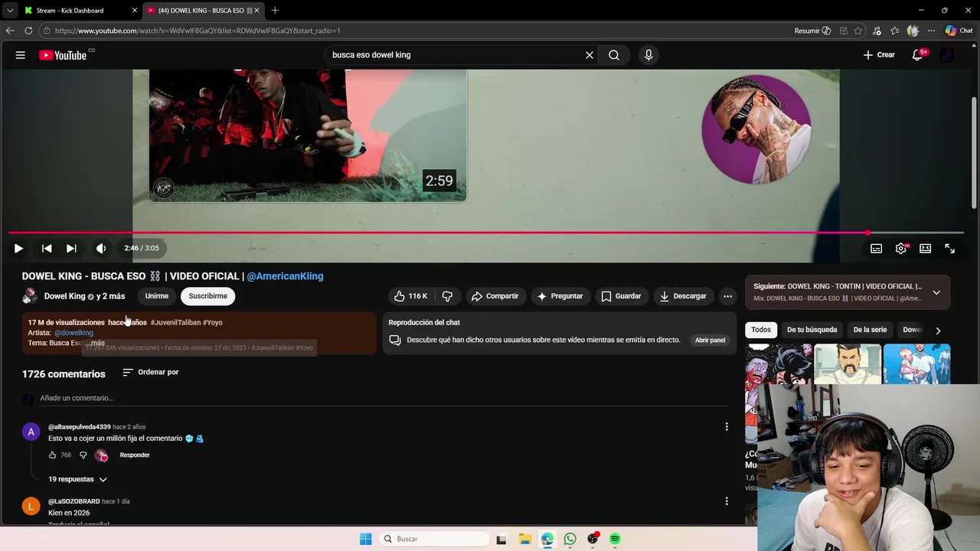Select the DOWEL KING YouTube tab

[x=203, y=10]
